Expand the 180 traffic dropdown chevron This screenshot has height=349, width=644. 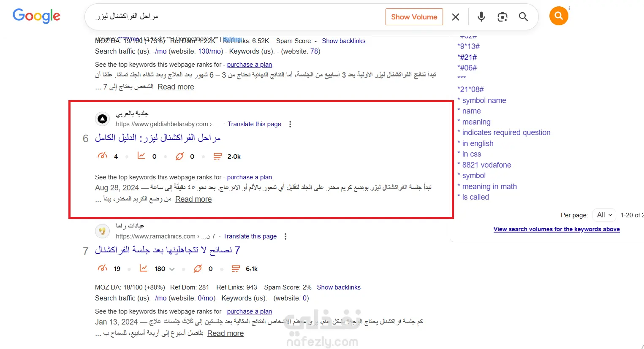click(172, 269)
